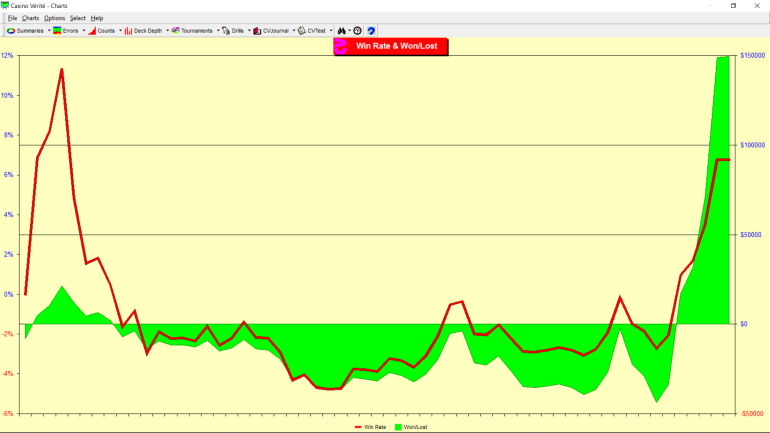770x433 pixels.
Task: Click the Summaries toolbar icon
Action: click(11, 31)
